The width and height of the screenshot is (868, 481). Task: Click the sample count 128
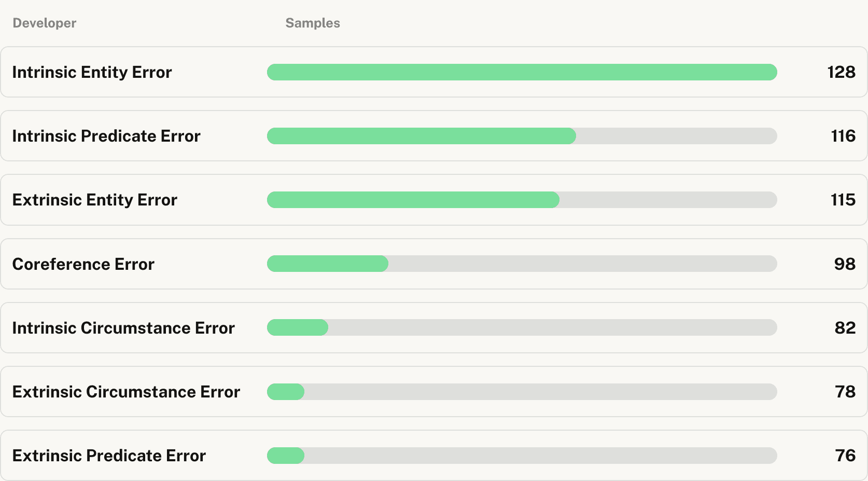(x=841, y=72)
